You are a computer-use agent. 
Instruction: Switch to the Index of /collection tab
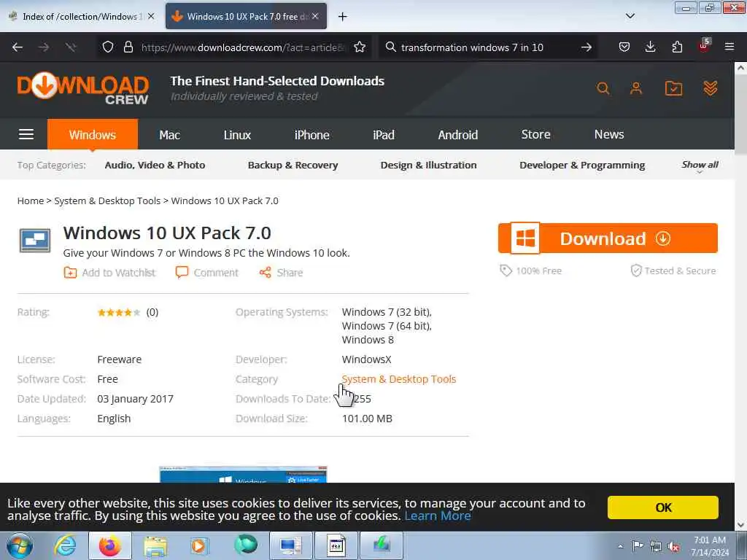tap(82, 16)
